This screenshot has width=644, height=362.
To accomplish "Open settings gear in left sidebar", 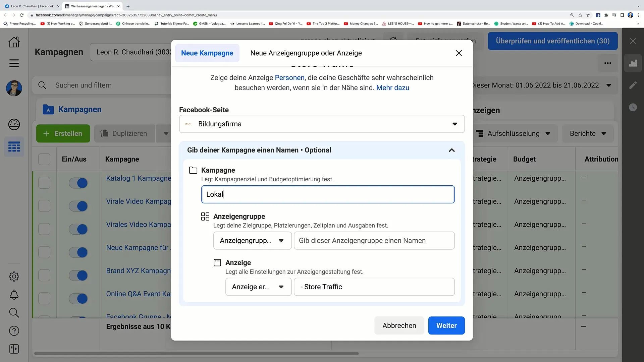I will pos(14,277).
